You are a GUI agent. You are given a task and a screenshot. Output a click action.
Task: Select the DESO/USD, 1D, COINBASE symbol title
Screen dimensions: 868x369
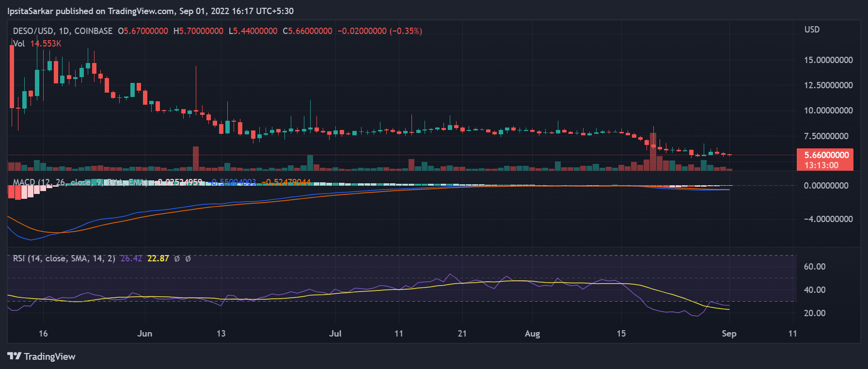(63, 31)
